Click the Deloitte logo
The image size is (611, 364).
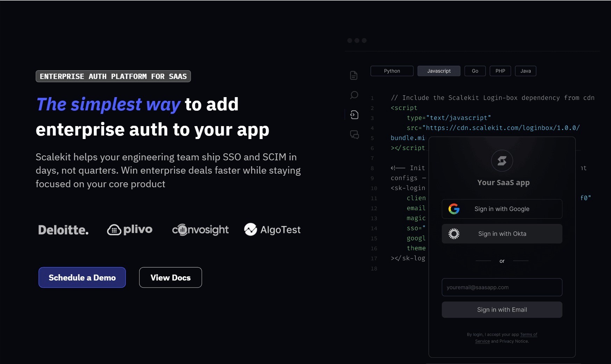(63, 230)
